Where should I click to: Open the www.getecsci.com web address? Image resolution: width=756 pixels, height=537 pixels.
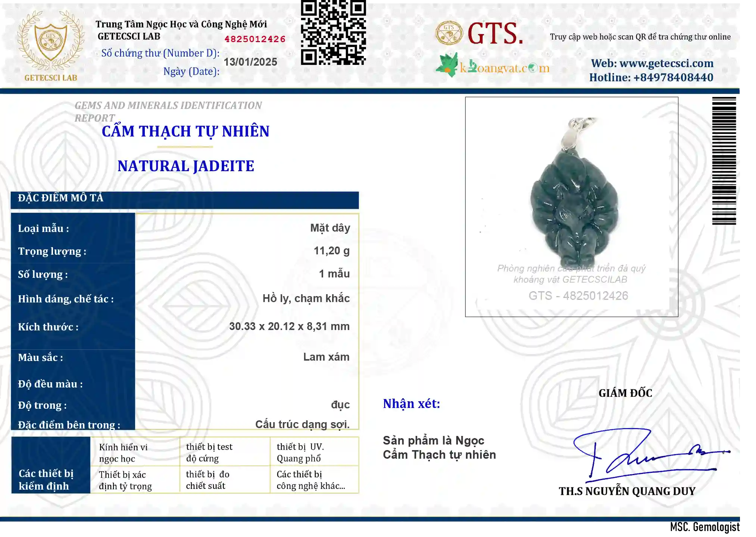tap(666, 63)
